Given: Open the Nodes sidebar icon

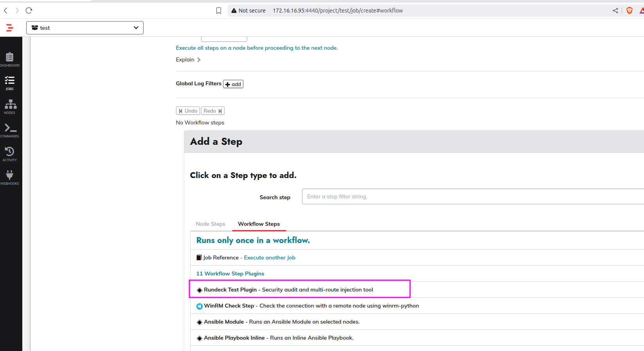Looking at the screenshot, I should pyautogui.click(x=10, y=106).
